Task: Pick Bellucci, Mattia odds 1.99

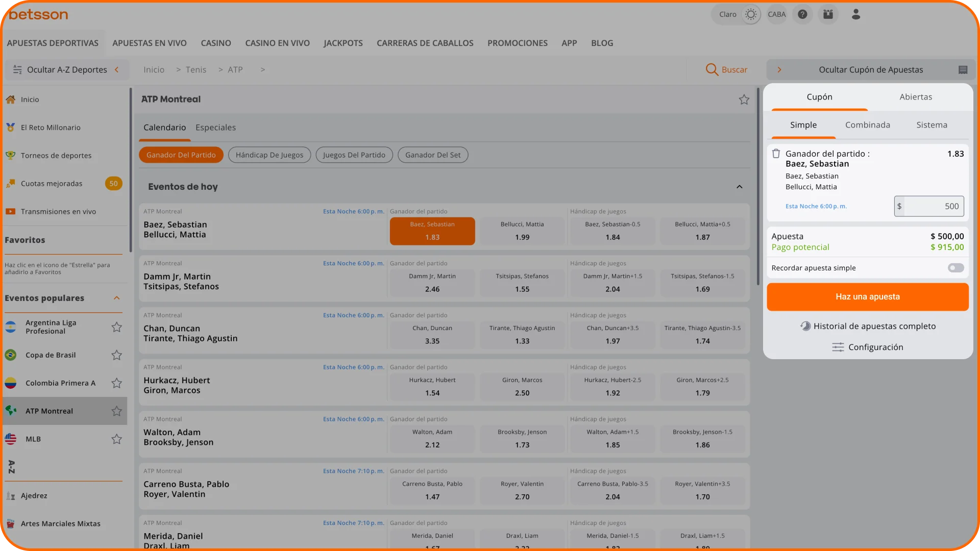Action: [x=522, y=231]
